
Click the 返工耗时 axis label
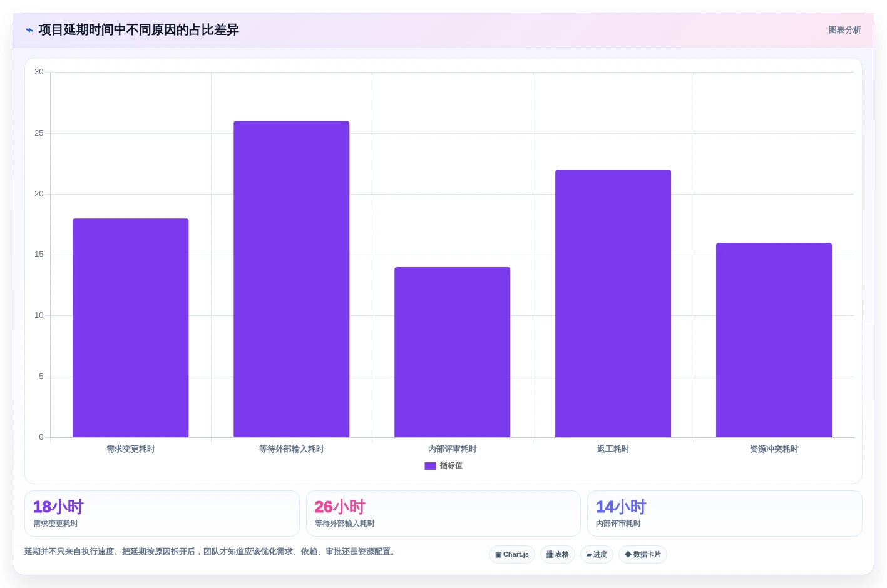coord(613,449)
